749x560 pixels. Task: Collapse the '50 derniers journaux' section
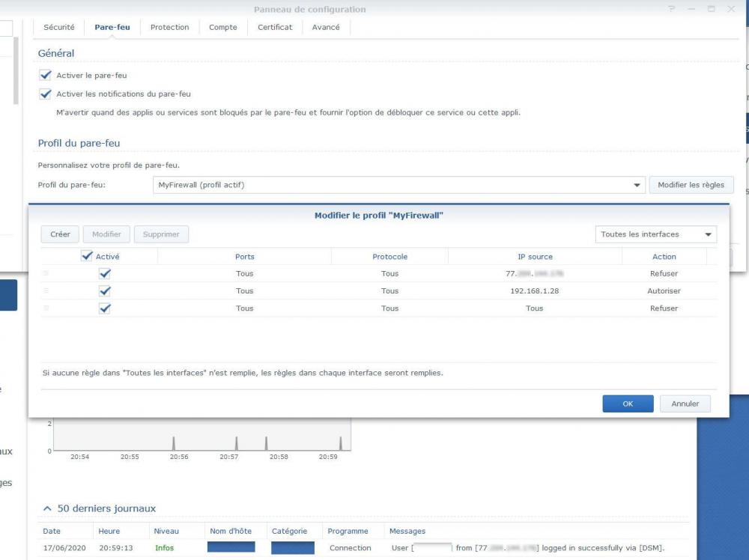tap(48, 508)
